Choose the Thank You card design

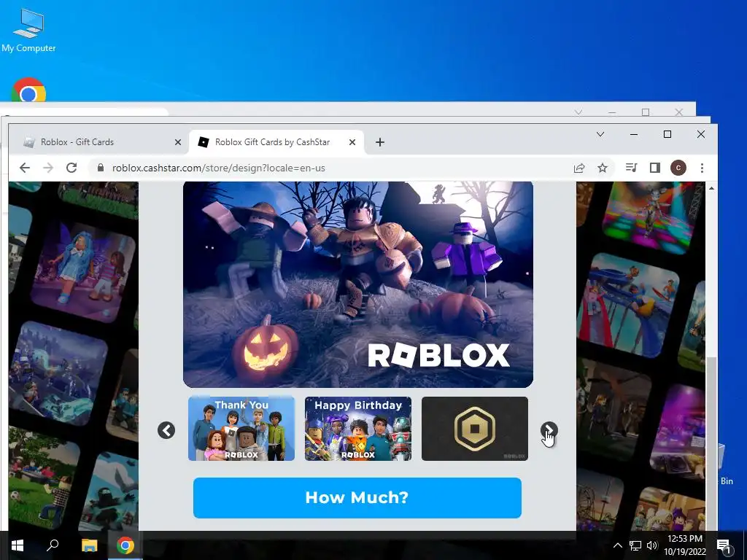click(241, 429)
